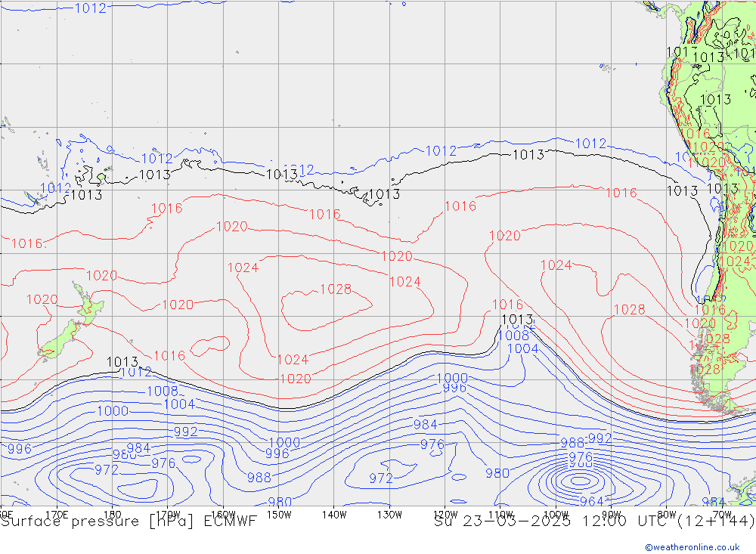The height and width of the screenshot is (554, 756).
Task: Click the 170W longitude label
Action: coord(169,515)
